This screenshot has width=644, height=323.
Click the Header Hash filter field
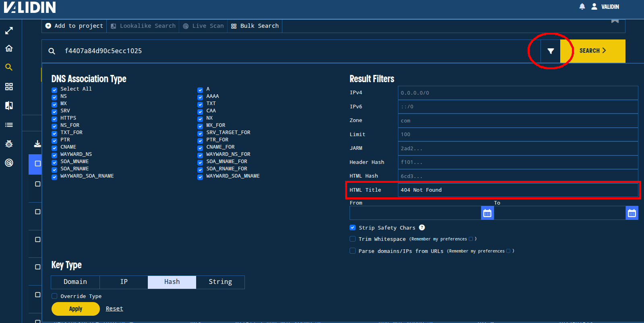coord(518,162)
